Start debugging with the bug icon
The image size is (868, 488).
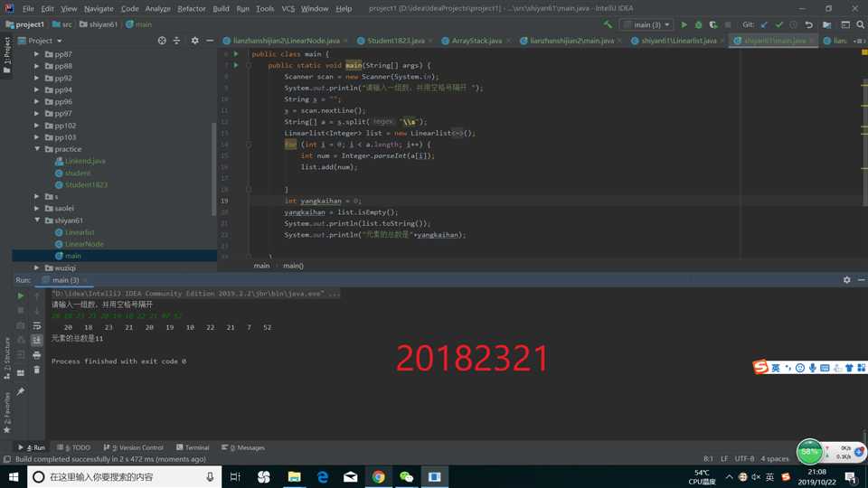tap(698, 24)
